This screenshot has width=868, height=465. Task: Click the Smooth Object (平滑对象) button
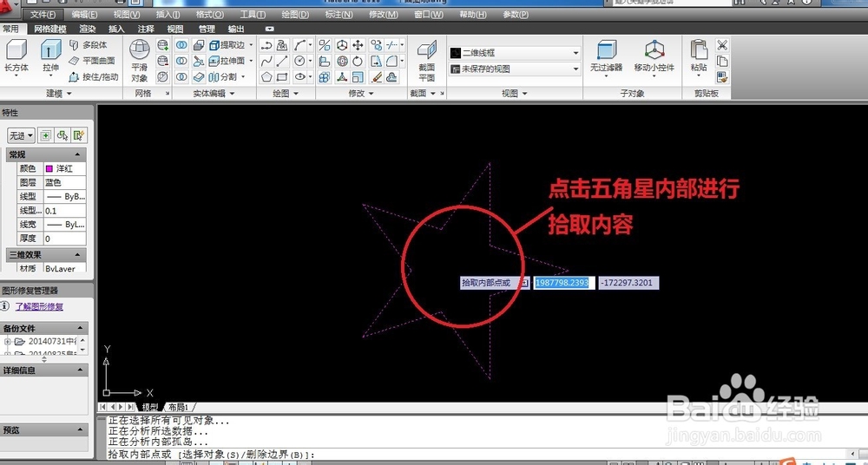[140, 61]
